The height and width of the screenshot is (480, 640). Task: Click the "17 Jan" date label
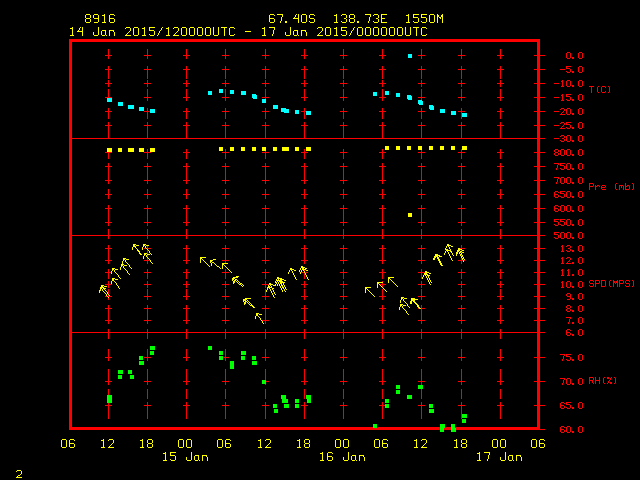pyautogui.click(x=499, y=457)
